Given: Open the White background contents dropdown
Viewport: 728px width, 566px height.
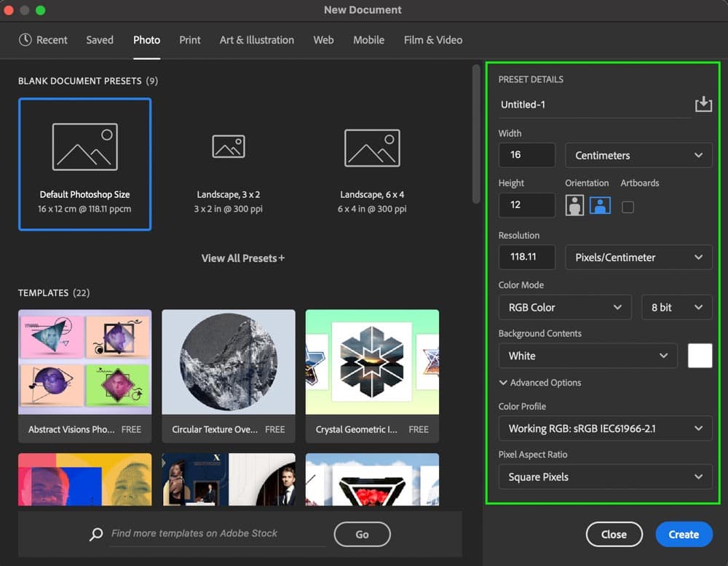Looking at the screenshot, I should 587,356.
